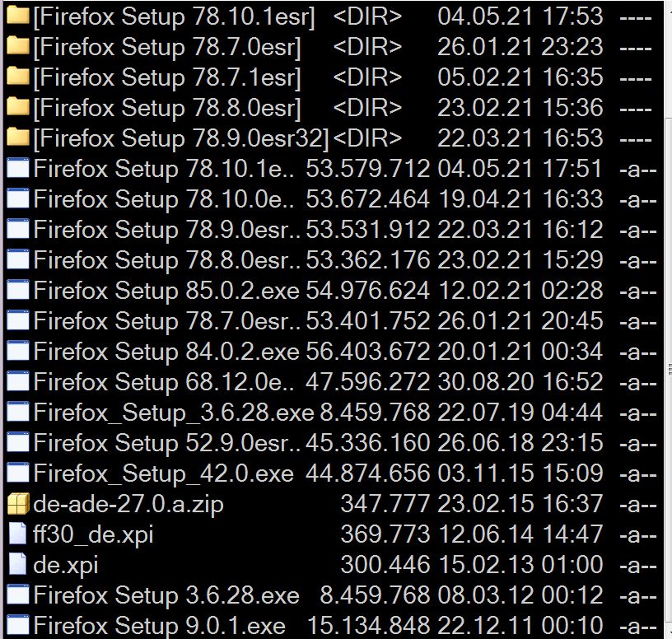Viewport: 672px width, 639px height.
Task: Select file name Firefox Setup 84.0.2.exe
Action: pyautogui.click(x=166, y=352)
